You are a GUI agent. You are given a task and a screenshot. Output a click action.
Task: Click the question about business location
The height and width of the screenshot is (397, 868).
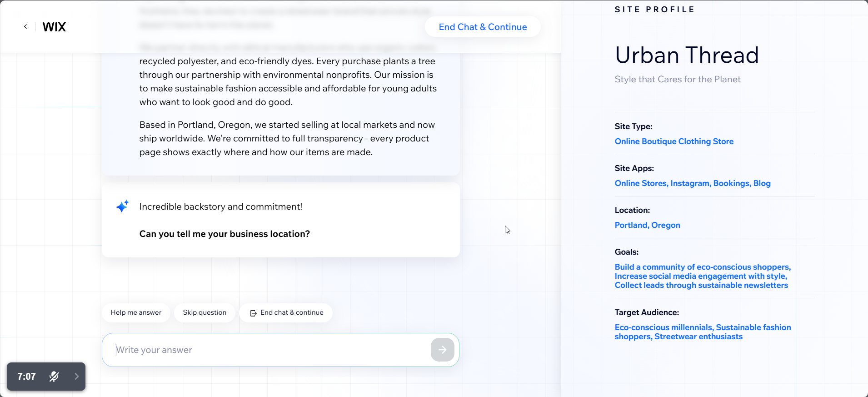point(224,234)
